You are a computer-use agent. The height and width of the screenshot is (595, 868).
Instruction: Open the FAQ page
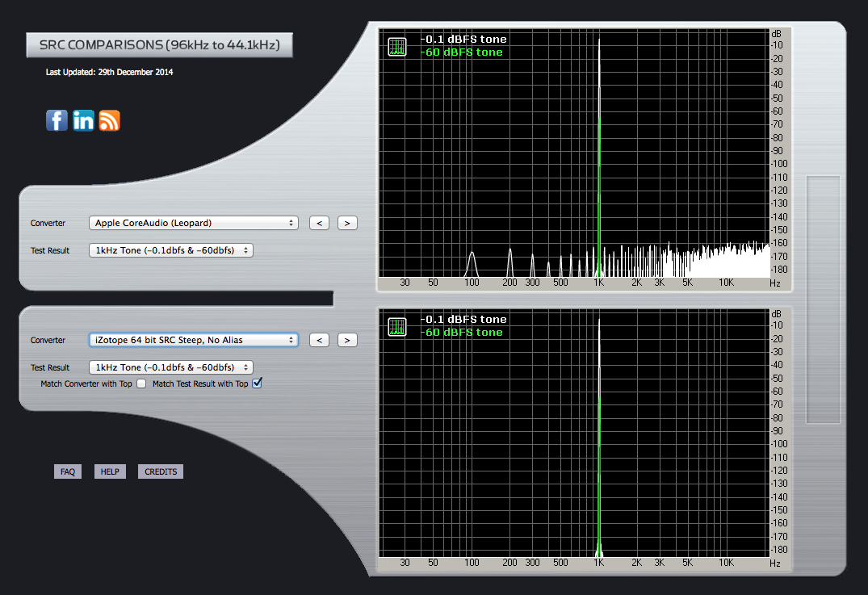tap(68, 471)
